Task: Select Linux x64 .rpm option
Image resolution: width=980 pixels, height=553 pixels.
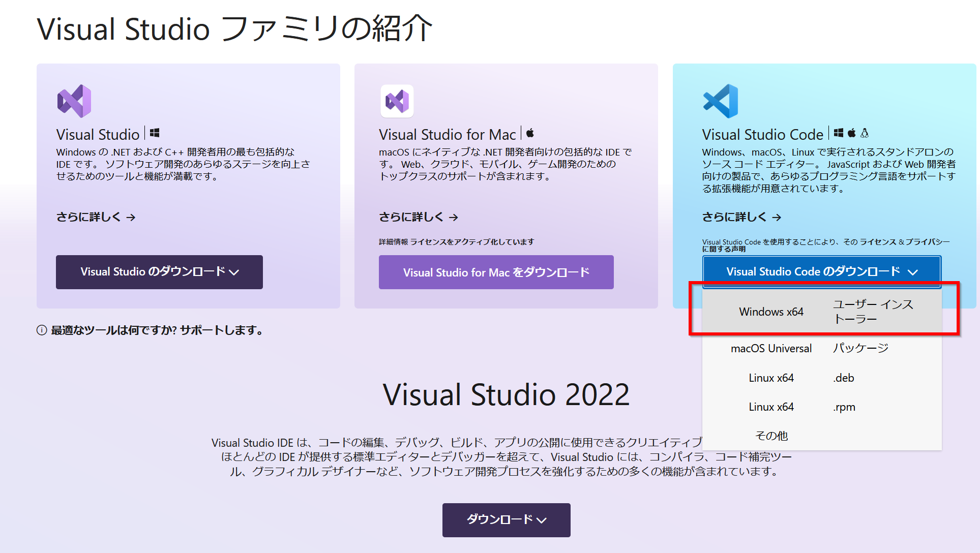Action: point(822,407)
